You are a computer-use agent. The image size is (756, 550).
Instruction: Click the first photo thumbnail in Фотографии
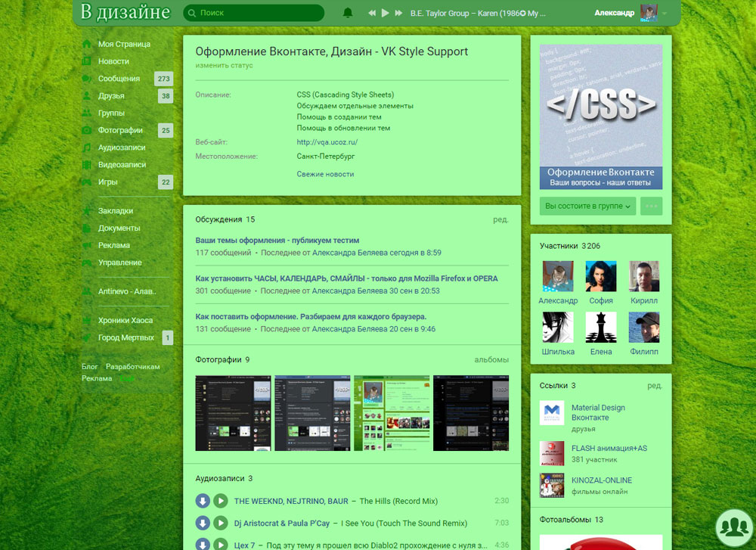233,412
